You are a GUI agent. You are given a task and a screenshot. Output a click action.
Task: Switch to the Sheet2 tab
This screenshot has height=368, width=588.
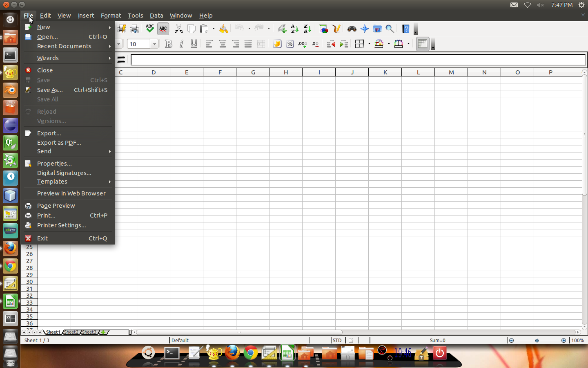(x=71, y=332)
